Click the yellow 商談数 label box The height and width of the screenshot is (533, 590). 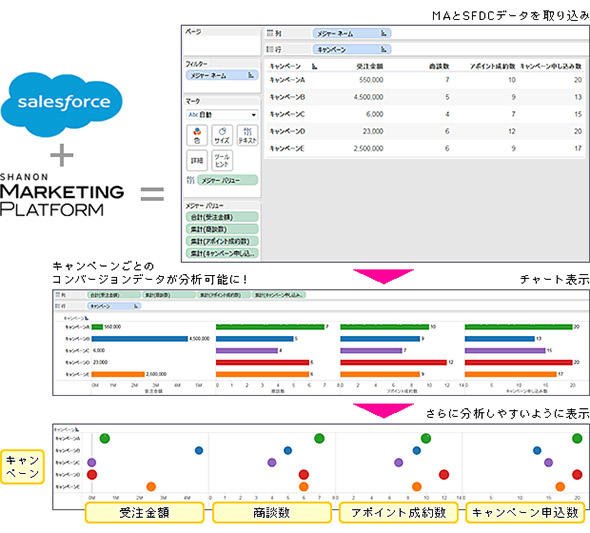pyautogui.click(x=272, y=512)
